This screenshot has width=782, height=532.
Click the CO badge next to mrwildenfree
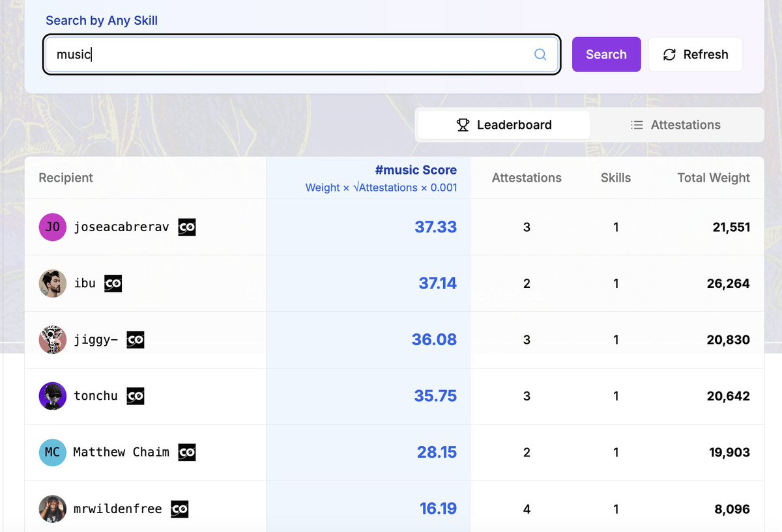[x=180, y=509]
